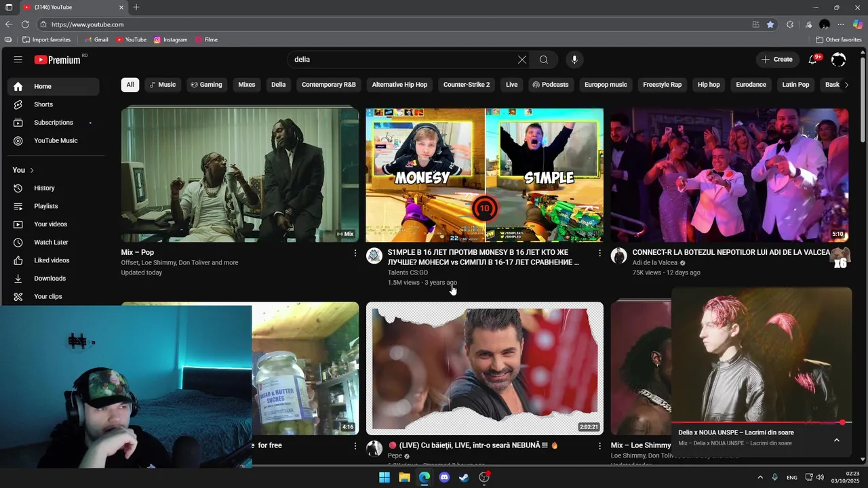
Task: Select the Podcasts filter chip
Action: 550,85
